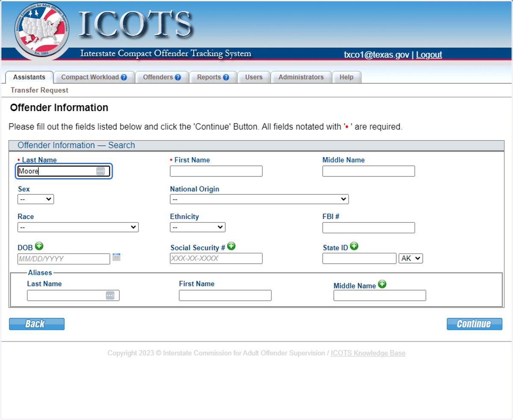Click the Aliases First Name input field
Viewport: 513px width, 420px height.
[225, 296]
